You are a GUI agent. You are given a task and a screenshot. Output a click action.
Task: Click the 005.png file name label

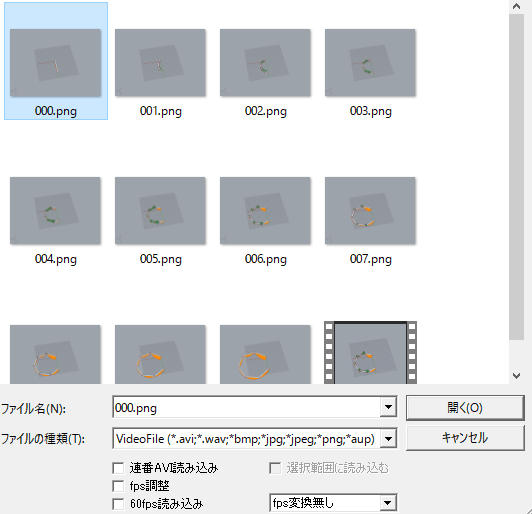[160, 259]
